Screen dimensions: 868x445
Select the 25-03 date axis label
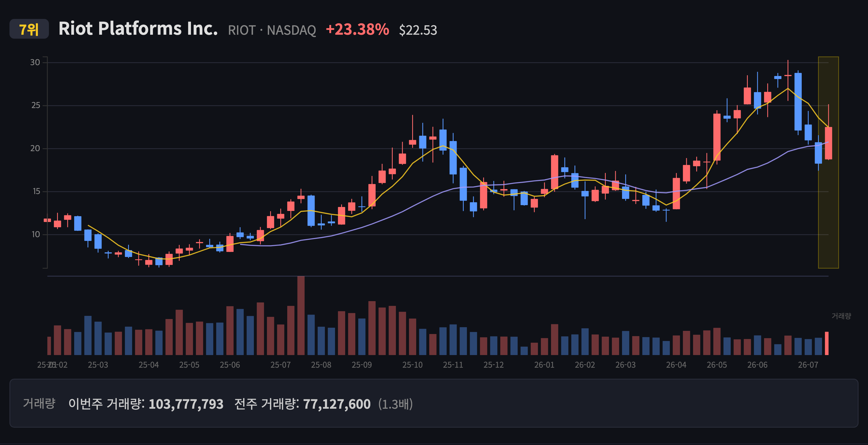98,365
